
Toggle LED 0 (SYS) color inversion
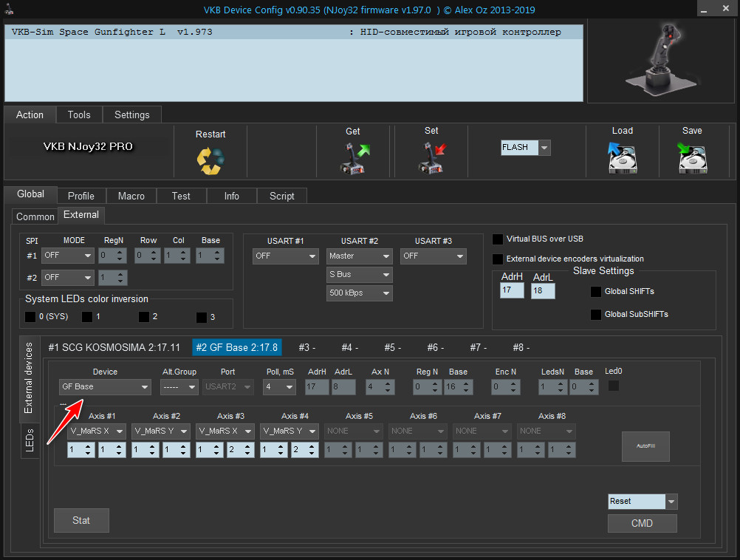point(30,316)
